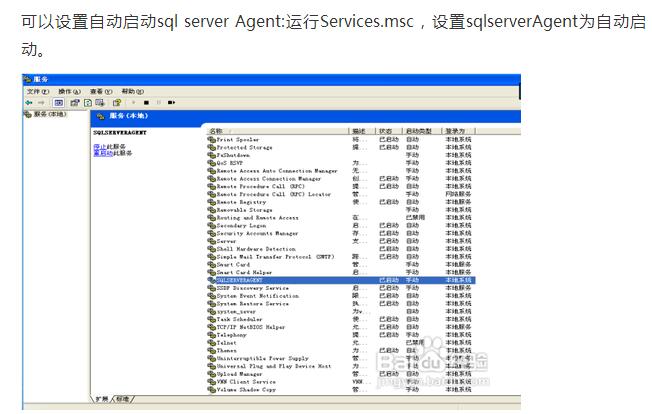Select 服务(本地) in the left tree
Screen dimensions: 652x414
point(48,115)
